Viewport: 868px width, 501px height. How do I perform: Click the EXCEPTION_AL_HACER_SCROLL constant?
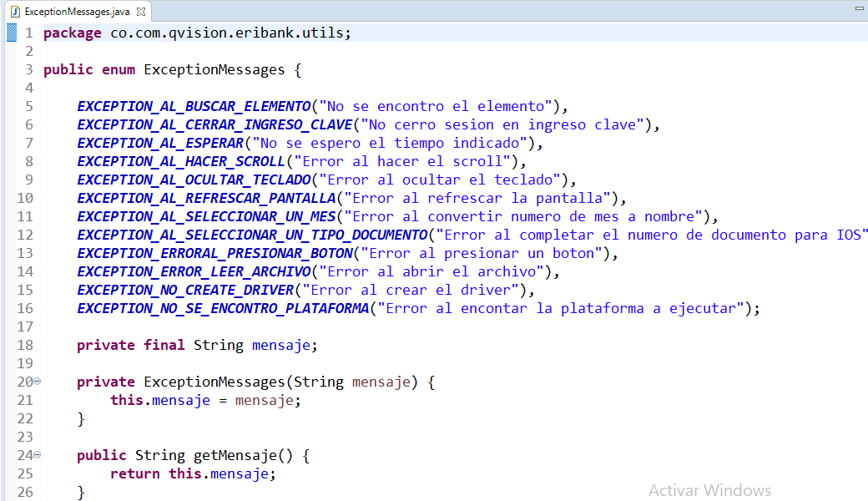point(181,161)
